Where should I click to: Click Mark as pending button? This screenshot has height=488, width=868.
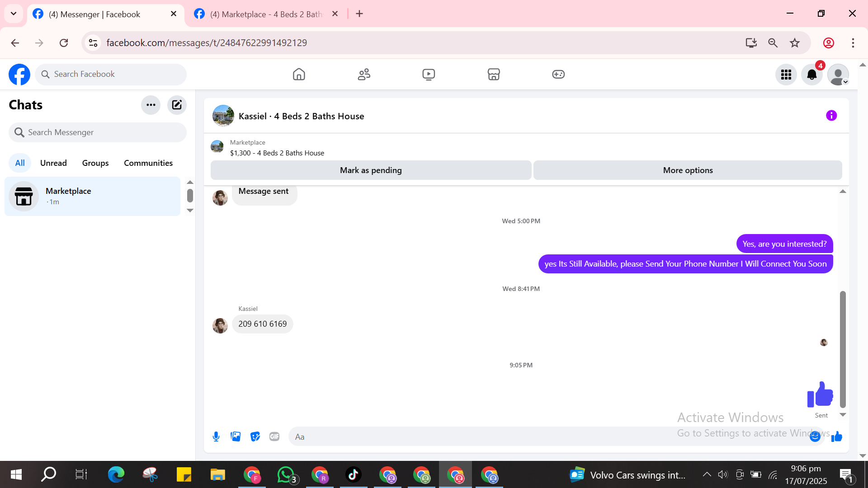(371, 170)
